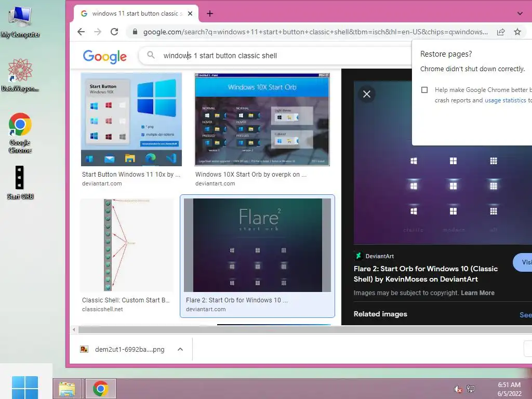Open the Learn More copyright link
532x399 pixels.
click(x=477, y=293)
